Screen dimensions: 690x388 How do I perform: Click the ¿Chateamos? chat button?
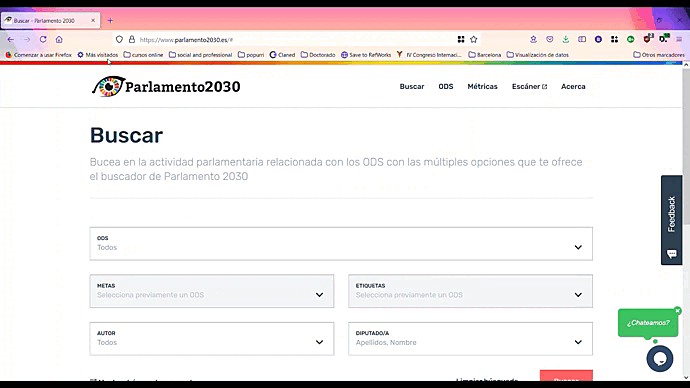pos(648,323)
